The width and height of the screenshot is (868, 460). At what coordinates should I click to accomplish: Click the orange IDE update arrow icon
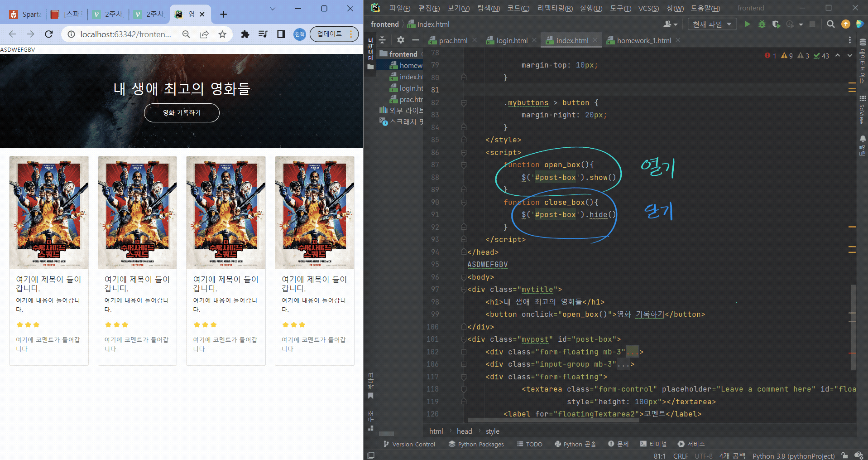click(x=845, y=24)
